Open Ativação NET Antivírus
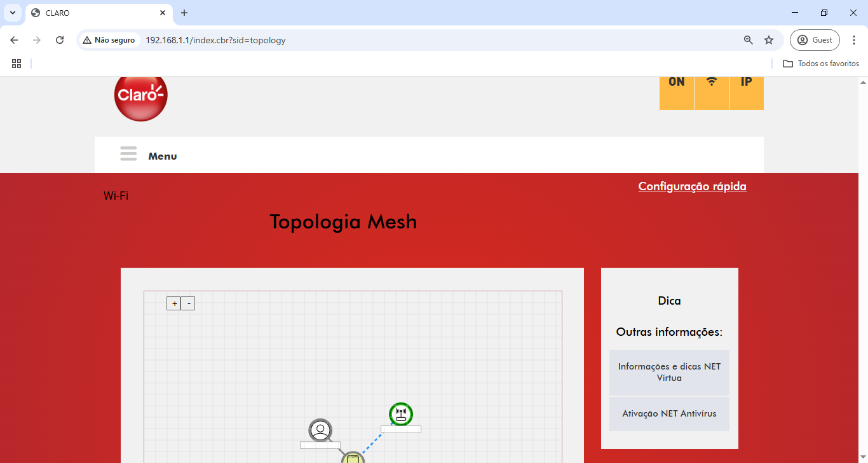 coord(669,413)
